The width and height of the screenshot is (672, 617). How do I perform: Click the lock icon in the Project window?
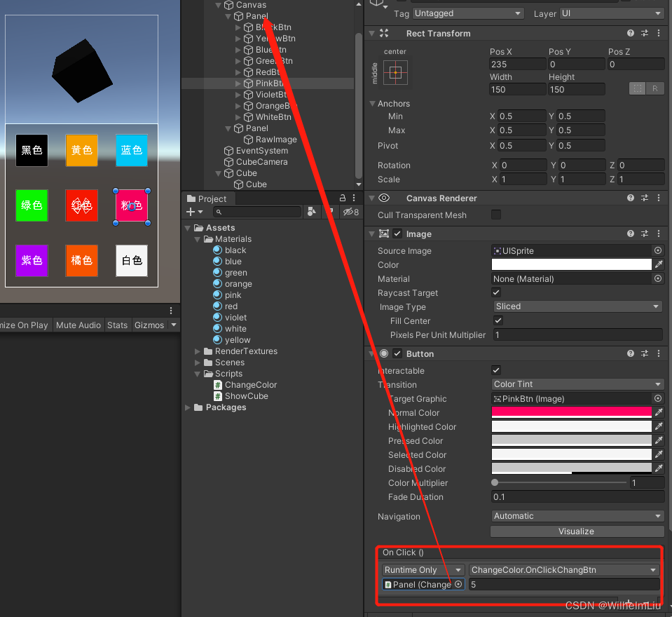pyautogui.click(x=341, y=198)
